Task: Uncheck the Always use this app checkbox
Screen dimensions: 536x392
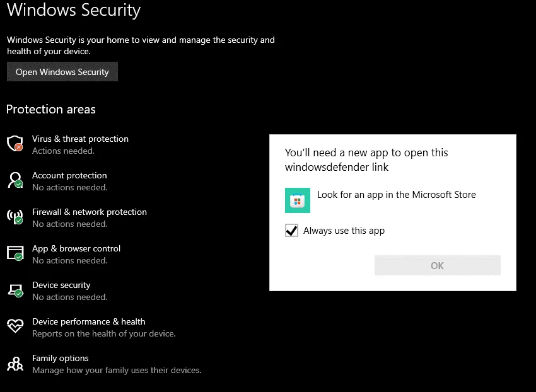Action: coord(291,230)
